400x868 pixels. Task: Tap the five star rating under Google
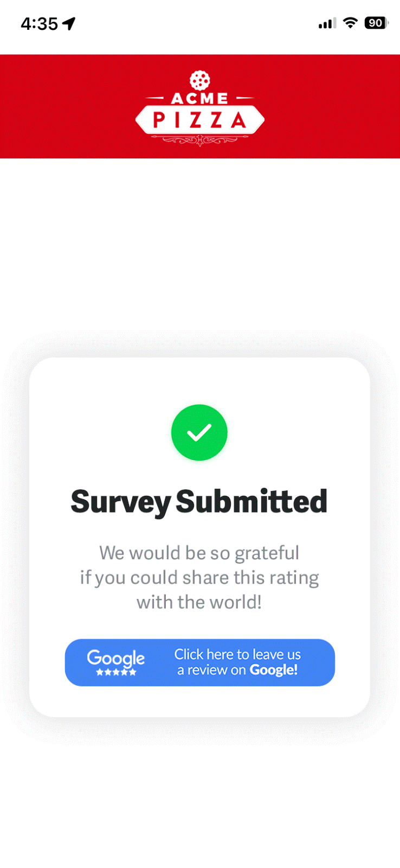pyautogui.click(x=116, y=672)
